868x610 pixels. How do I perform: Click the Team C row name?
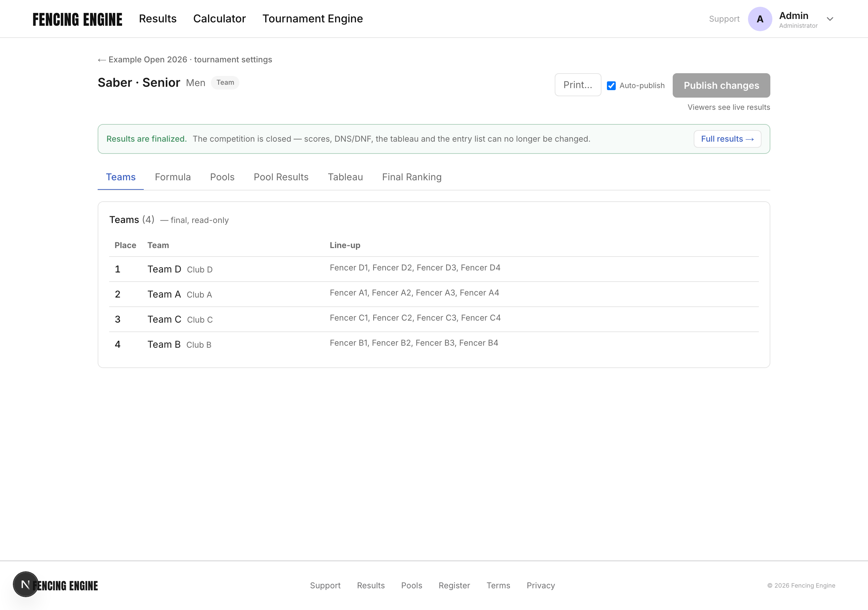pos(164,319)
